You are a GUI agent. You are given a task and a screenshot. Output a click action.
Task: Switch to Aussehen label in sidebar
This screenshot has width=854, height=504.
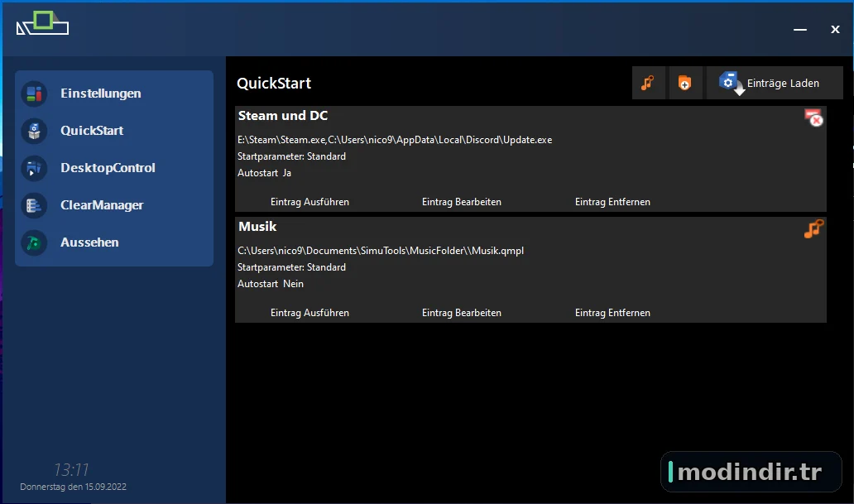(89, 242)
